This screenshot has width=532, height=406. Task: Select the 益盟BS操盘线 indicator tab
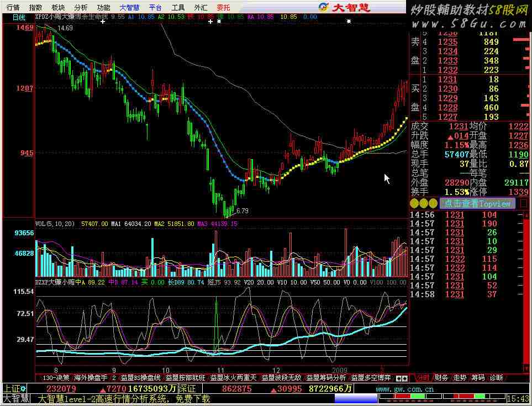click(x=140, y=377)
